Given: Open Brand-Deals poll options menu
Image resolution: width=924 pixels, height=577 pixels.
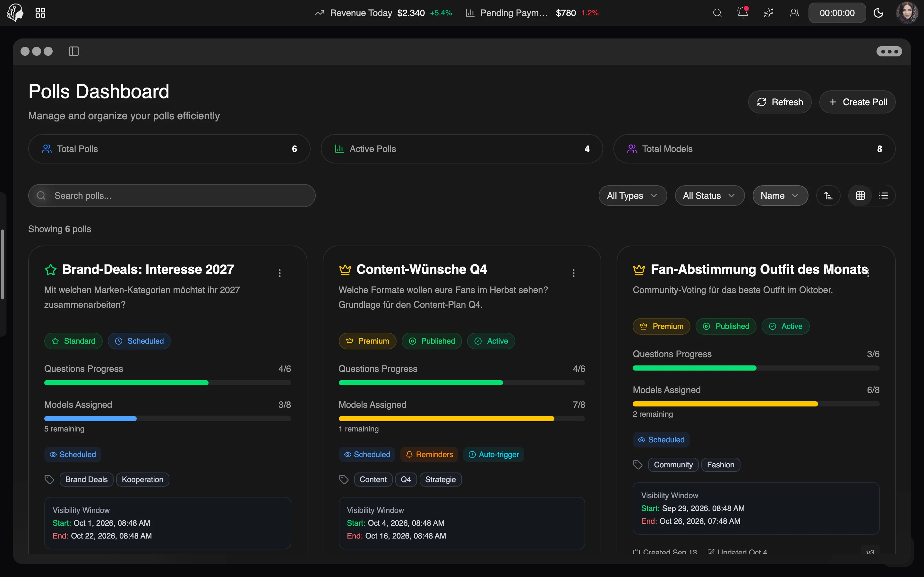Looking at the screenshot, I should click(x=280, y=273).
